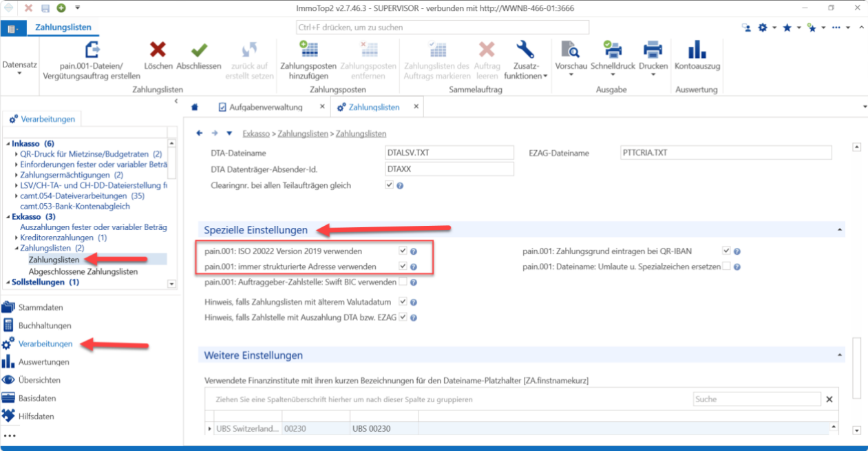Screen dimensions: 868x451
Task: Click the Exkasso breadcrumb link
Action: pyautogui.click(x=257, y=134)
